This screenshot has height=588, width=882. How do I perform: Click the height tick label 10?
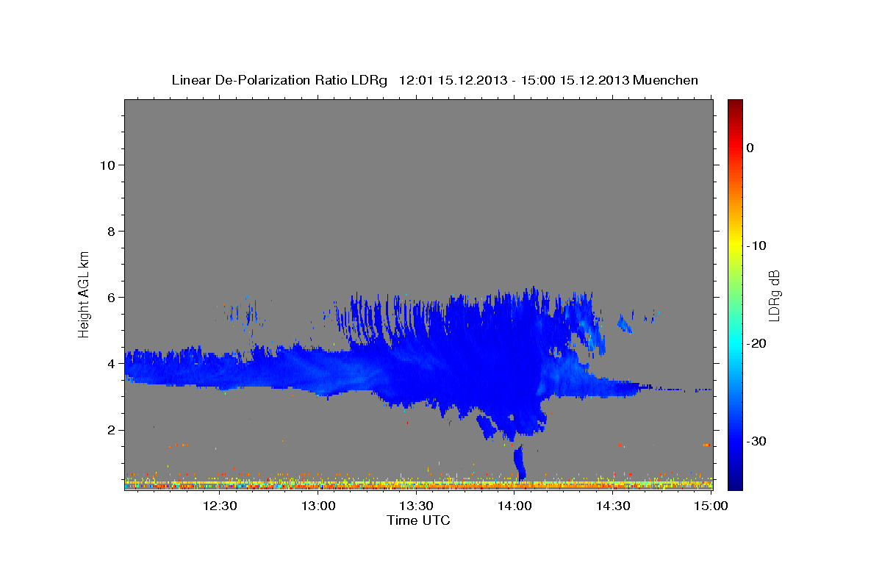pyautogui.click(x=107, y=165)
